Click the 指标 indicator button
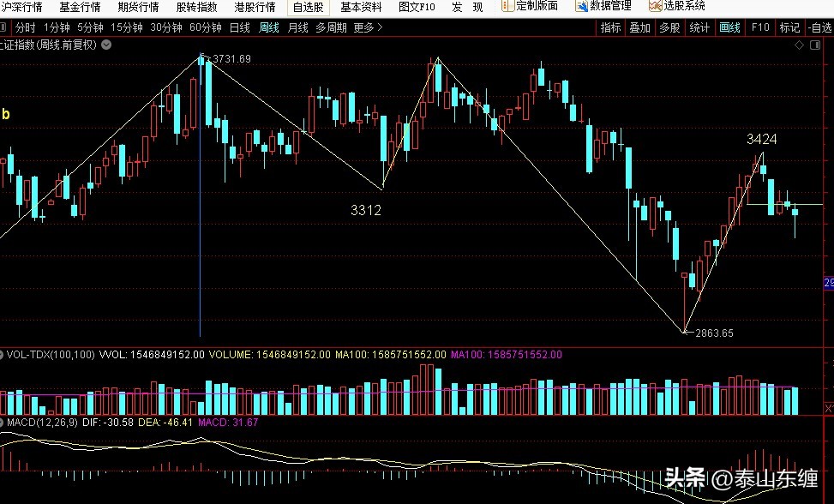 coord(610,27)
